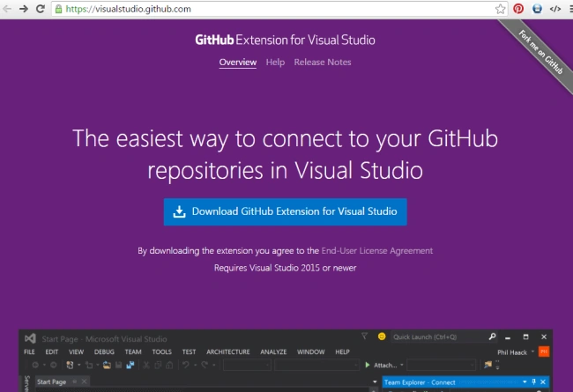Click the green padlock in the address bar
The image size is (573, 392).
[58, 9]
